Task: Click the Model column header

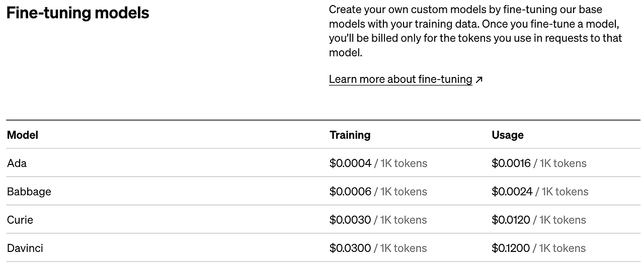Action: pos(23,135)
